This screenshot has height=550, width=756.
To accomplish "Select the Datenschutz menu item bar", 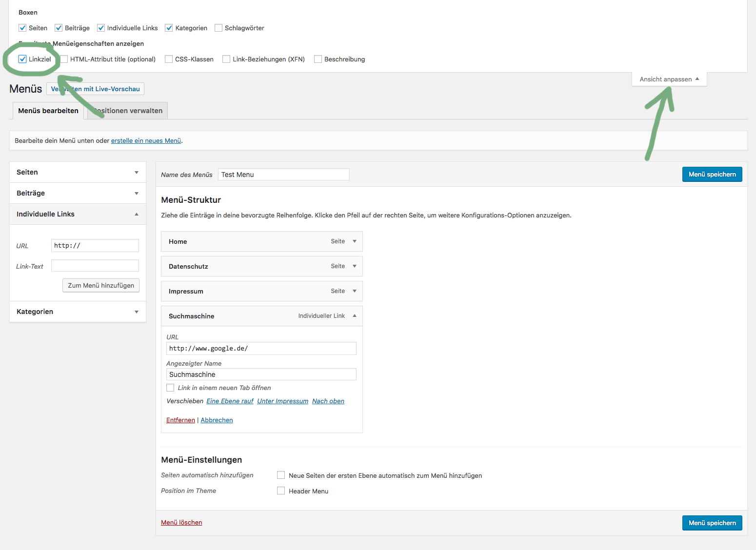I will 262,266.
